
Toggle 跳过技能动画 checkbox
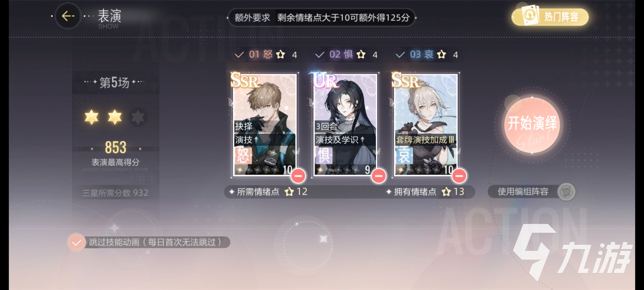tap(76, 242)
